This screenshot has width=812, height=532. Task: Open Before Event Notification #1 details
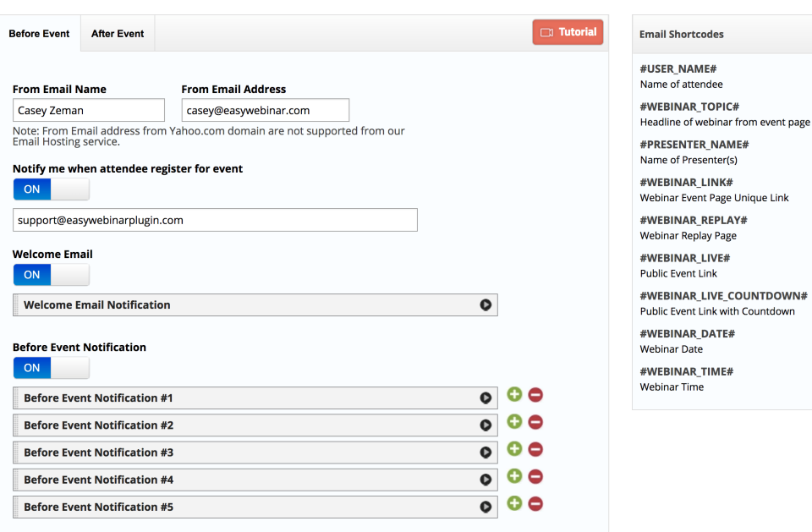[486, 398]
